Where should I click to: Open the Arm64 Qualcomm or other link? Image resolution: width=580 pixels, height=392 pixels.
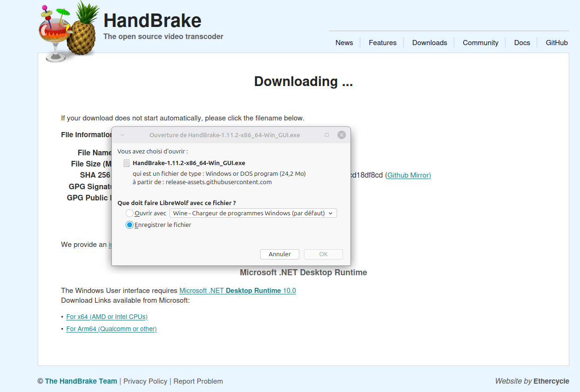111,329
